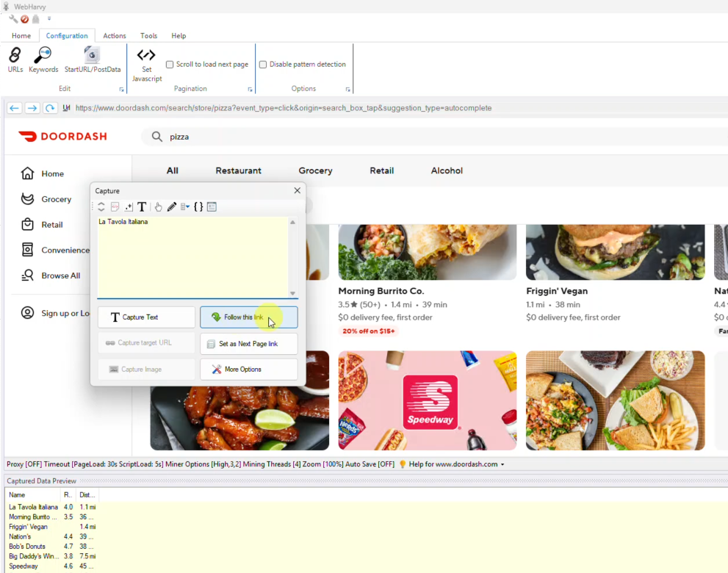This screenshot has height=573, width=728.
Task: Open the Keywords tool in the ribbon
Action: point(43,59)
